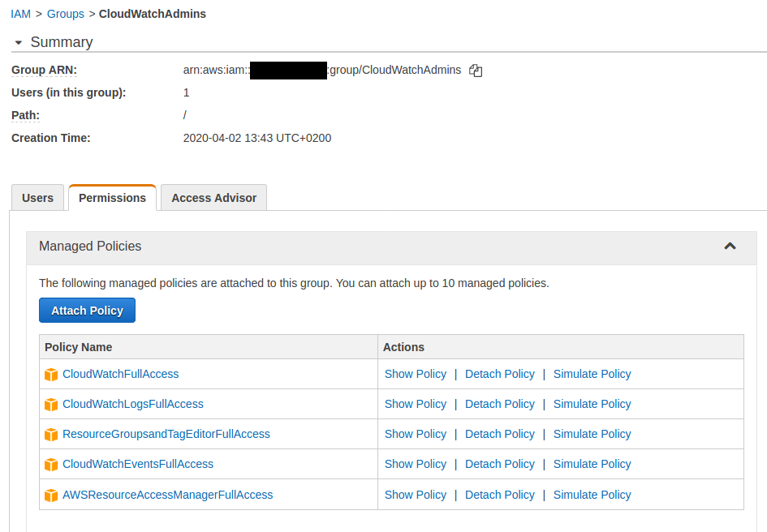Collapse the Summary section triangle

pyautogui.click(x=19, y=42)
